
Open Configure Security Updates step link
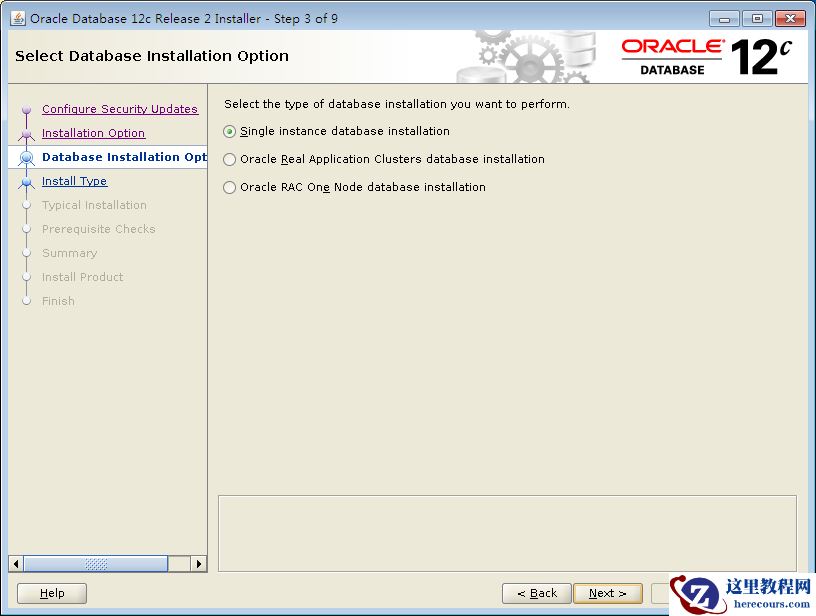(x=120, y=109)
